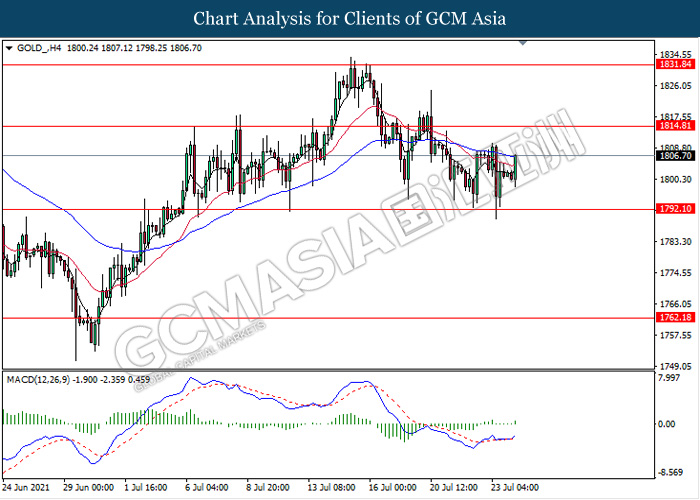Screen dimensions: 700x500
Task: Click the Chart Analysis for Clients of GCM Asia title
Action: [350, 19]
